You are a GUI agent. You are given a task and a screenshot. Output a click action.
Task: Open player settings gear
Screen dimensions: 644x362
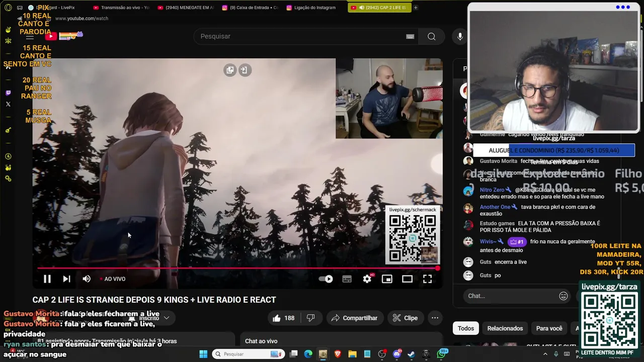[367, 279]
